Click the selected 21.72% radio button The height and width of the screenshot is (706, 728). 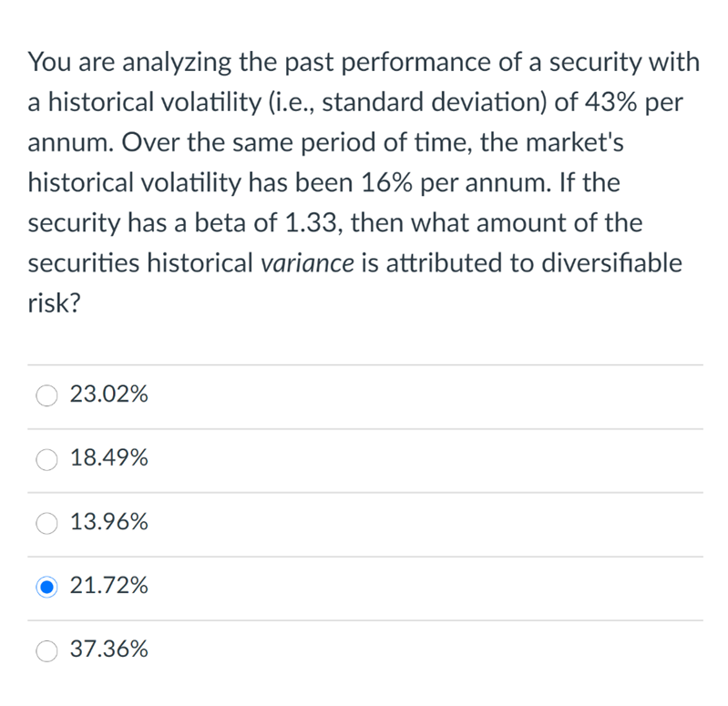(x=46, y=587)
